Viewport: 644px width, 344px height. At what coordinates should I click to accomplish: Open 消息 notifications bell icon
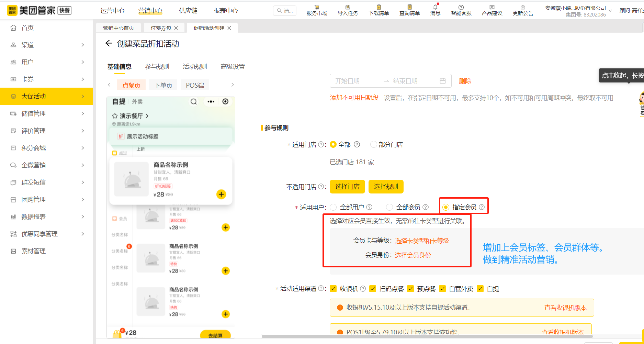tap(435, 7)
